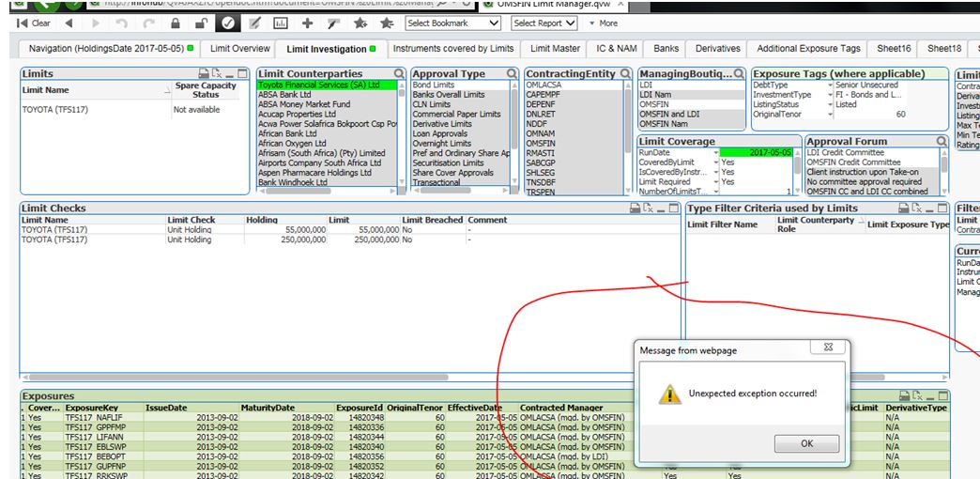Image resolution: width=980 pixels, height=479 pixels.
Task: Switch to the Limit Overview tab
Action: point(240,48)
